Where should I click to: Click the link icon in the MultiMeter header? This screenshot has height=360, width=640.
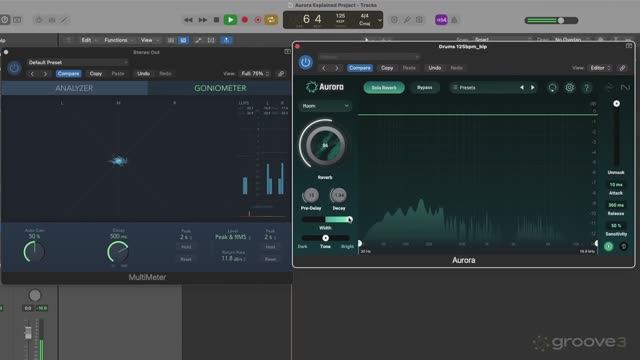[281, 74]
